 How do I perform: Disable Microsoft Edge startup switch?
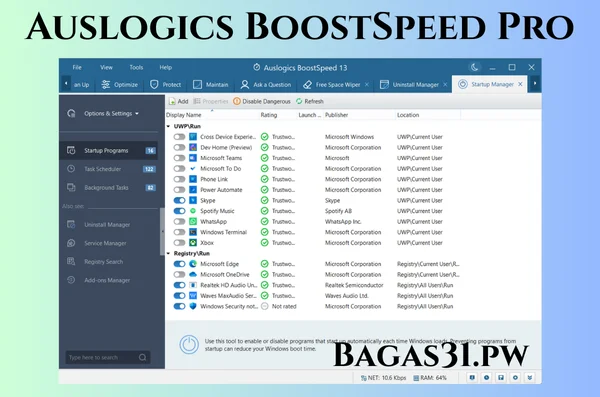179,264
